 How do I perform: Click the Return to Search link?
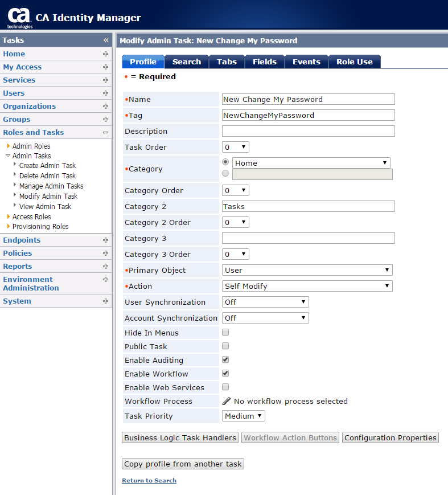click(149, 480)
